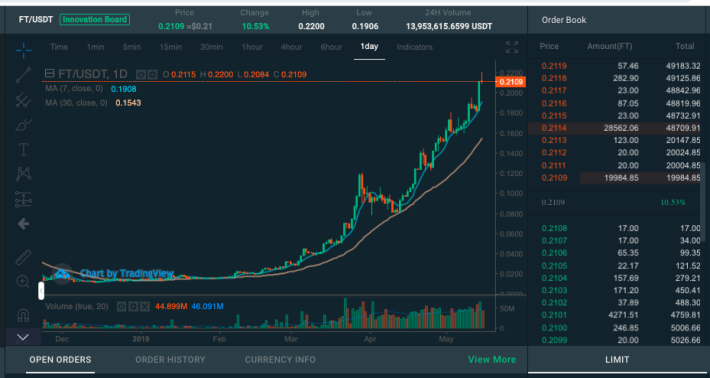Image resolution: width=710 pixels, height=378 pixels.
Task: Select the 1hour interval
Action: (x=252, y=47)
